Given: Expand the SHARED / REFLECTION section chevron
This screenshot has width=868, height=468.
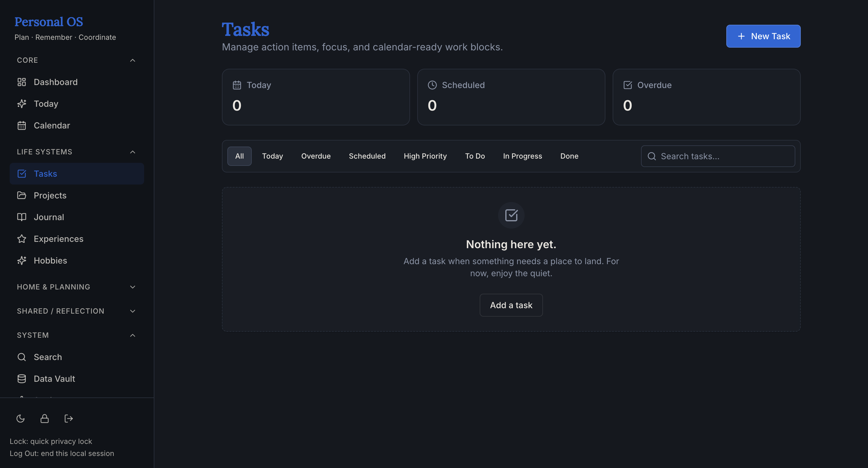Looking at the screenshot, I should coord(133,311).
